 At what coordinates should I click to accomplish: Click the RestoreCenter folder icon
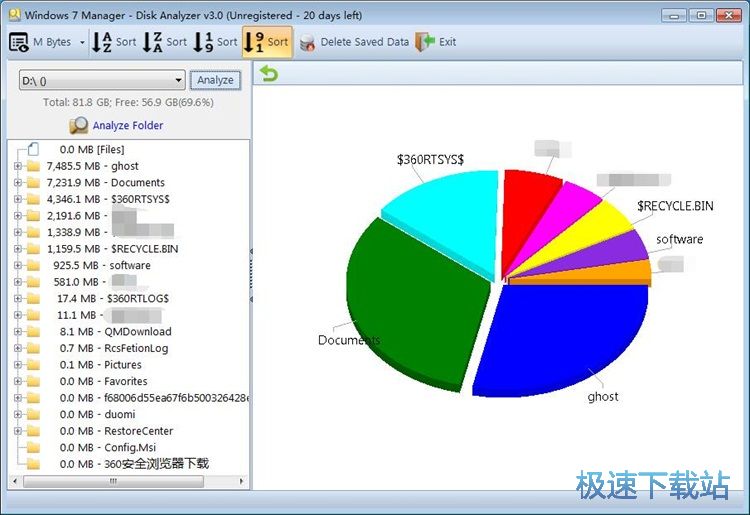click(x=33, y=431)
